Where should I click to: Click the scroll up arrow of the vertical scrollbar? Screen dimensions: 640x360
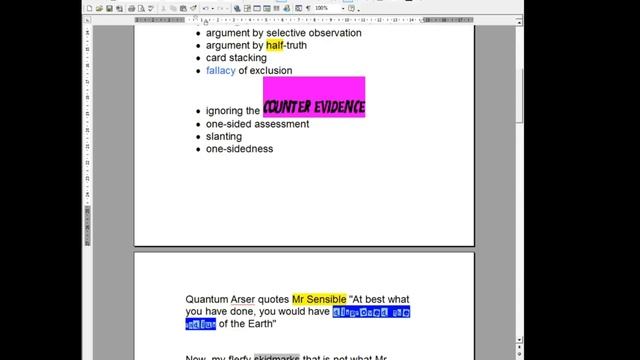pos(519,22)
